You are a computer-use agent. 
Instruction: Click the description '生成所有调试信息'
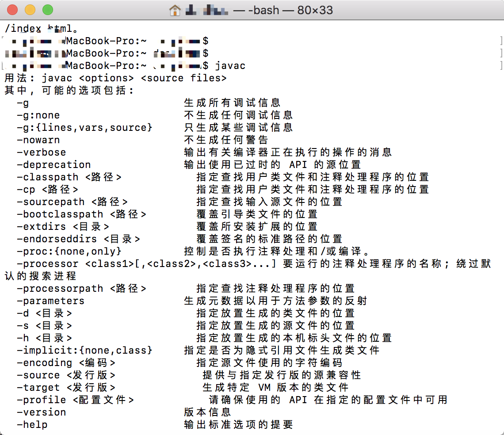click(x=232, y=103)
